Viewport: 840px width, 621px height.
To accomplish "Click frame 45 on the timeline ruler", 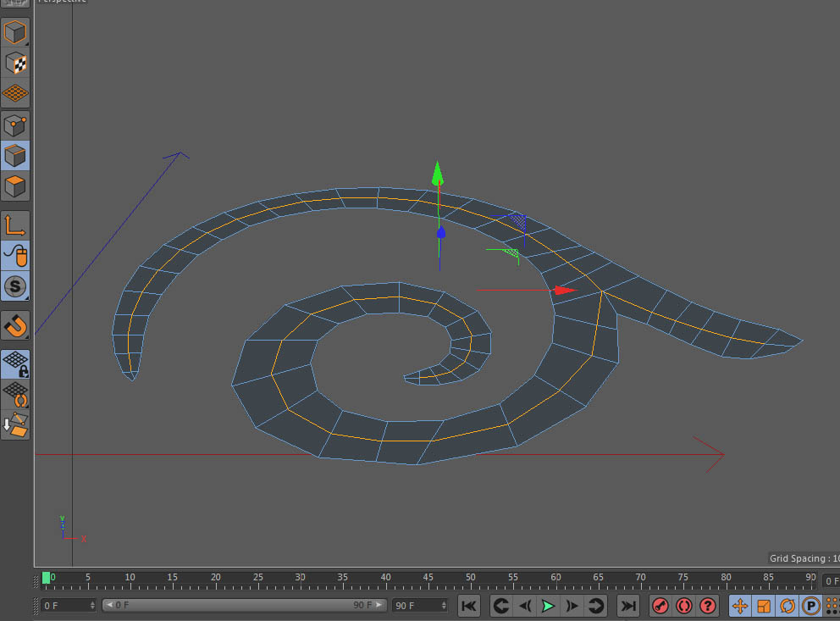I will 428,577.
